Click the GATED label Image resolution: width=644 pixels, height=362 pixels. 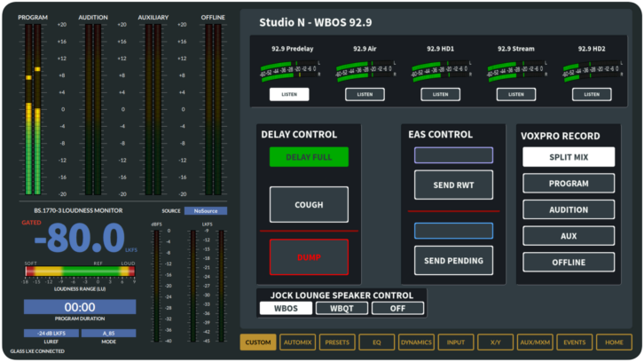pos(32,223)
